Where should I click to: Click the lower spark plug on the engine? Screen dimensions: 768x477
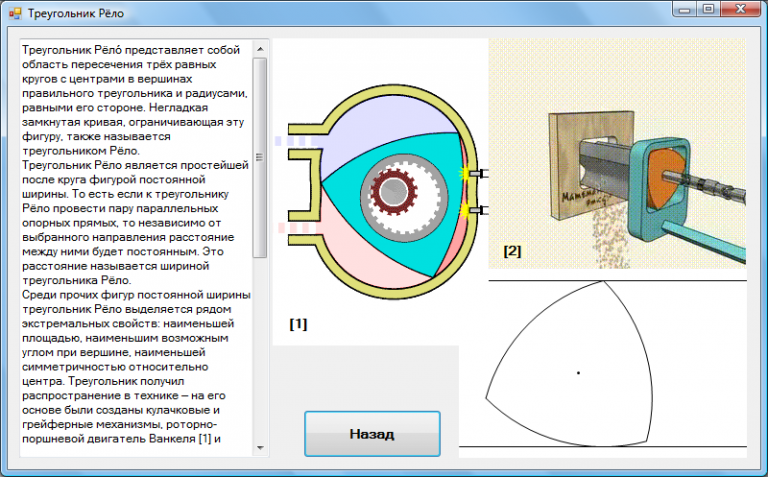click(x=476, y=210)
